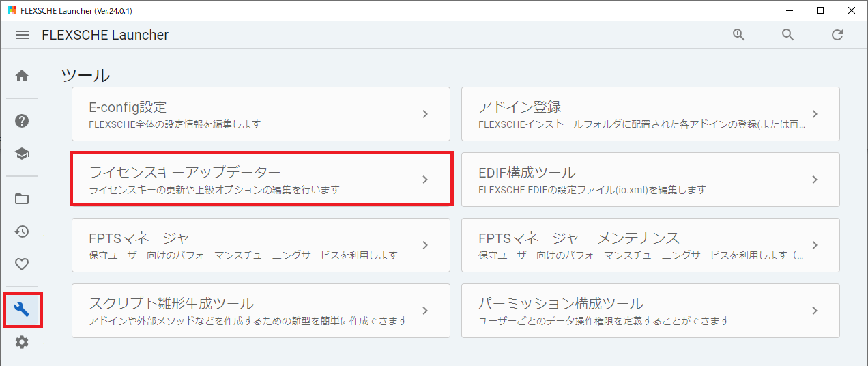Open パーミッション構成ツール card

click(650, 311)
